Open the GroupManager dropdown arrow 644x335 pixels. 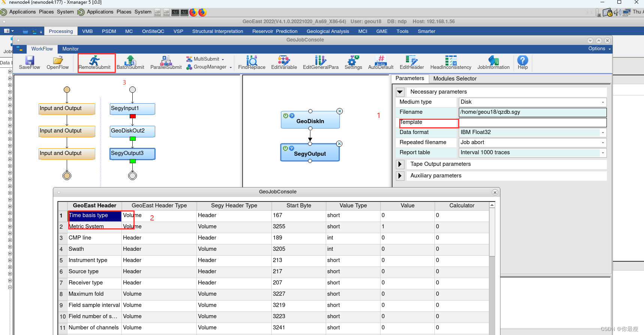pyautogui.click(x=231, y=67)
